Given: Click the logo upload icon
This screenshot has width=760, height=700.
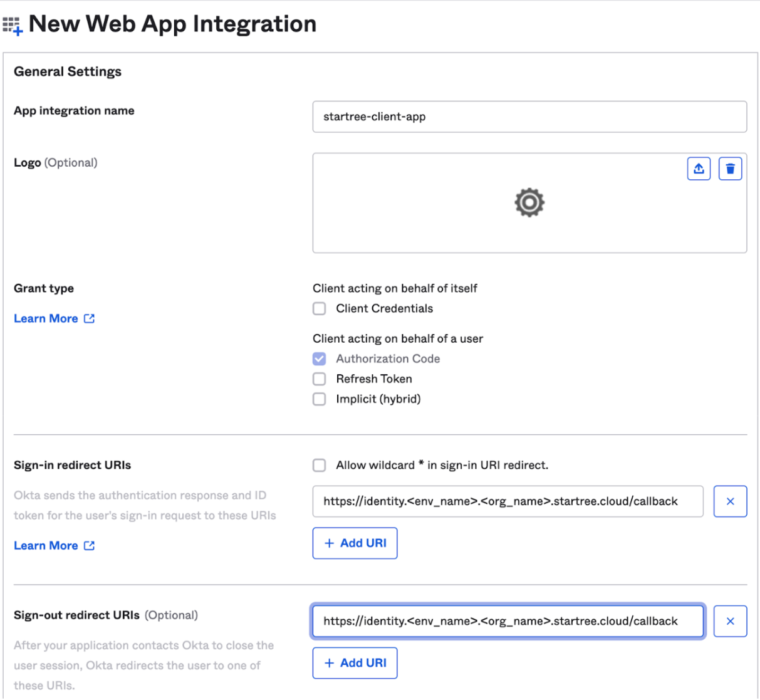Looking at the screenshot, I should click(699, 167).
